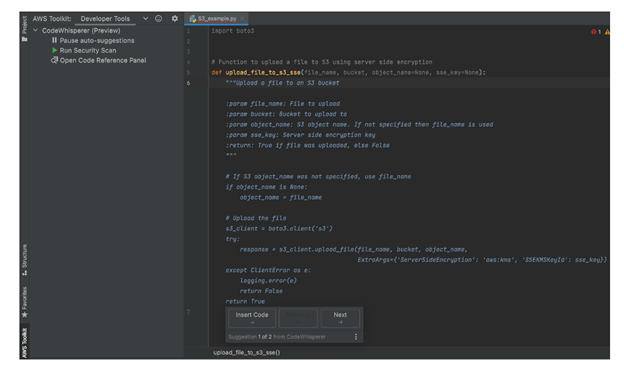Open the Favorites tool window
This screenshot has width=624, height=371.
point(25,302)
